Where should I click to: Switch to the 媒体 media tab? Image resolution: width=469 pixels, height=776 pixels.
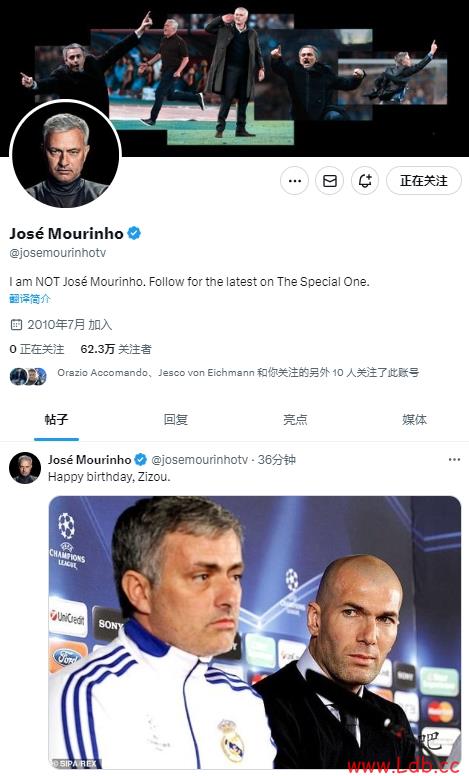click(x=414, y=420)
